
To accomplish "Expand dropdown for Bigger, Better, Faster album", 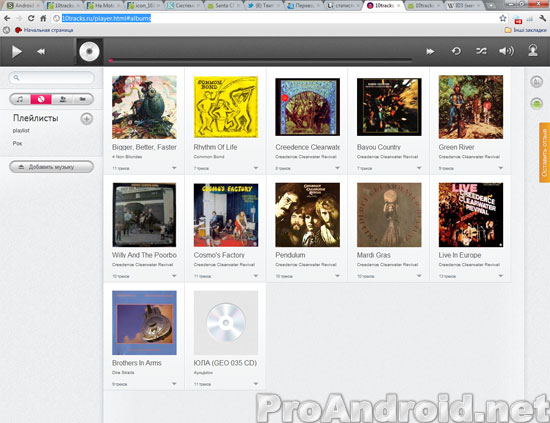I will pyautogui.click(x=174, y=168).
